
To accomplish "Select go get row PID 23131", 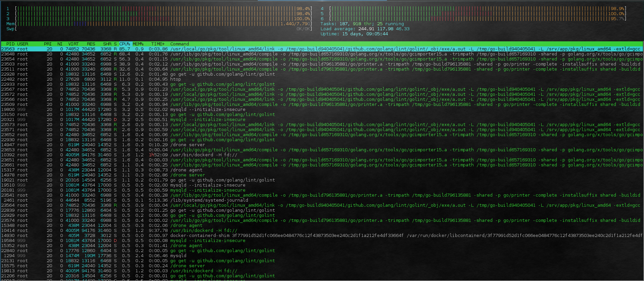I will (x=322, y=261).
